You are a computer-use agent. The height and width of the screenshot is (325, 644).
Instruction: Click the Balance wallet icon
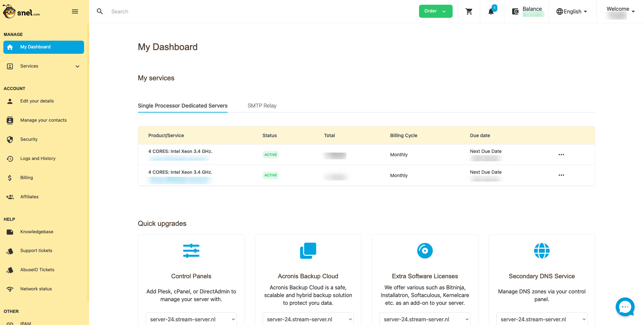515,12
